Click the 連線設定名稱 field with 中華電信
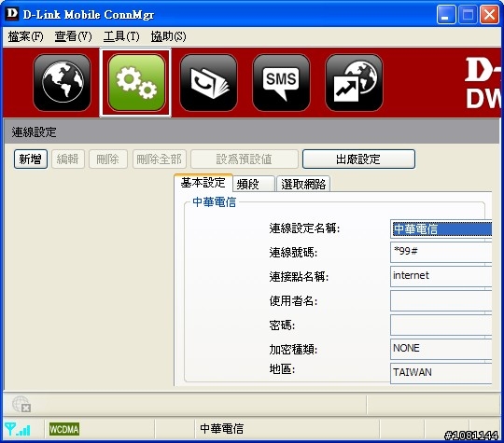 [x=441, y=229]
